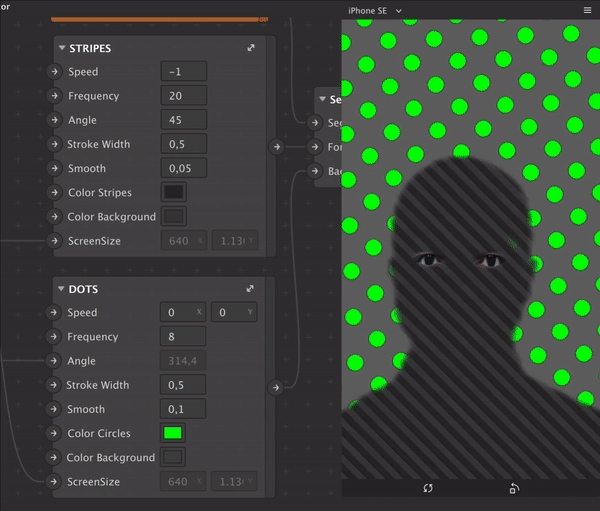
Task: Restart the preview with the refresh icon
Action: point(428,488)
